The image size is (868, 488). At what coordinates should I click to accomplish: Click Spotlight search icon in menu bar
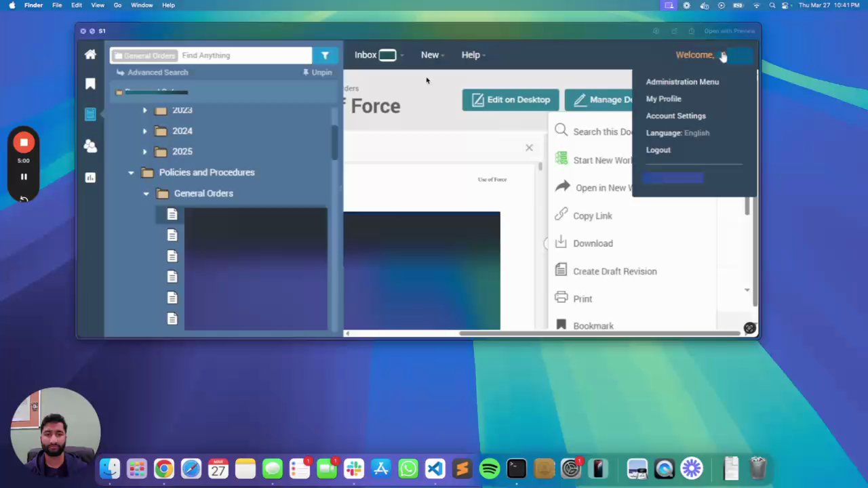coord(772,5)
